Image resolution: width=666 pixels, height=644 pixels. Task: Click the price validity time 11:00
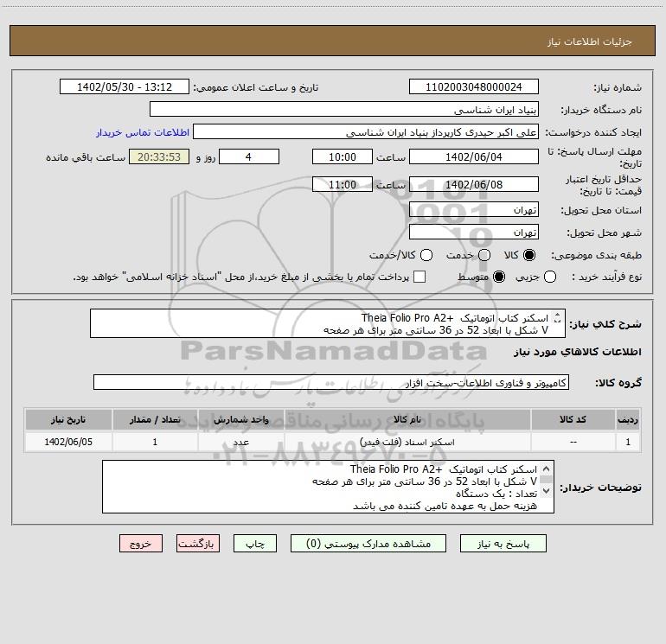coord(343,184)
